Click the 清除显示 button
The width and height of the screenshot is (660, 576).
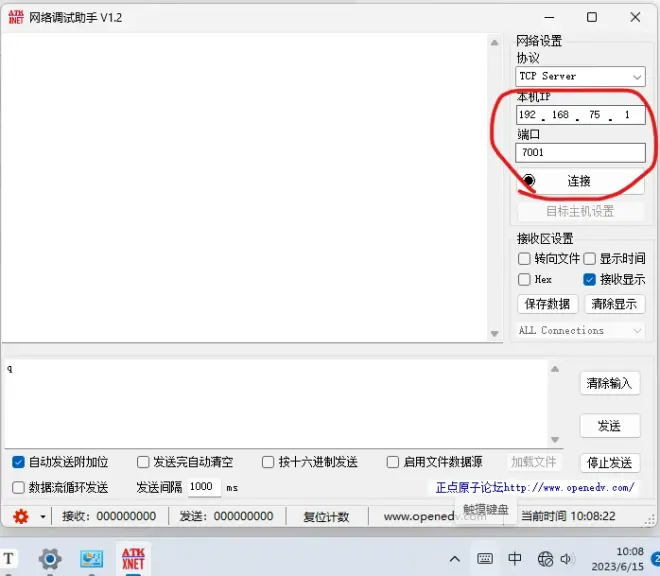tap(615, 304)
